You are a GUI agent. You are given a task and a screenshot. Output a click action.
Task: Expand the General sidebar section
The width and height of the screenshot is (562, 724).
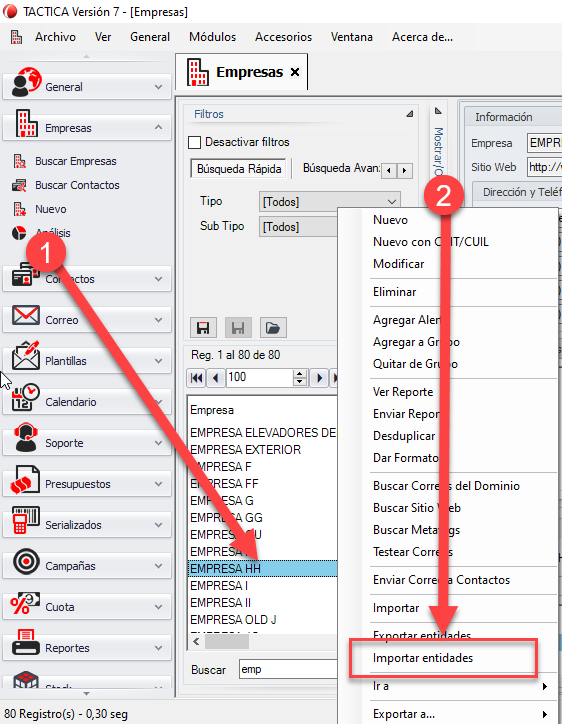(158, 87)
